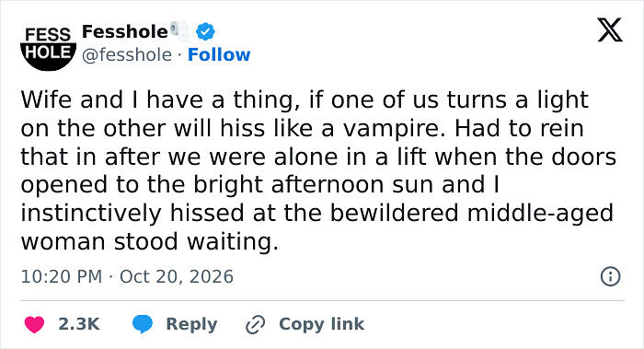The image size is (644, 349).
Task: Open the @fesshole handle link
Action: coord(127,54)
